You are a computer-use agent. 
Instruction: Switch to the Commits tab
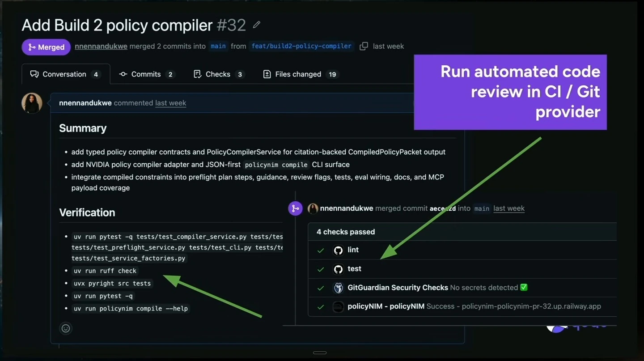[147, 74]
